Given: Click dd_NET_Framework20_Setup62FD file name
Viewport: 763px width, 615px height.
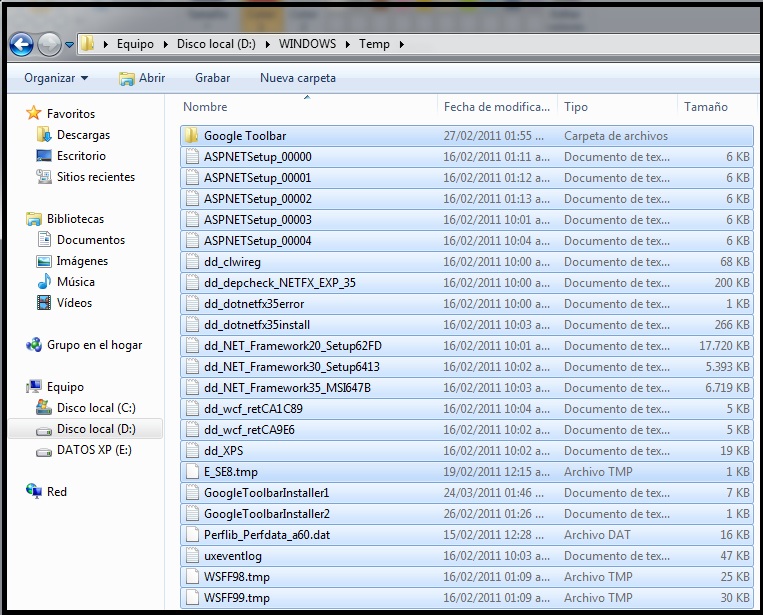Looking at the screenshot, I should click(292, 346).
